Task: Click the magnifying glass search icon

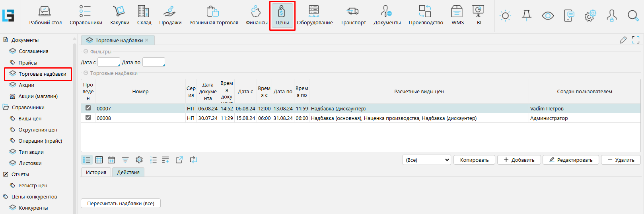Action: (x=633, y=16)
